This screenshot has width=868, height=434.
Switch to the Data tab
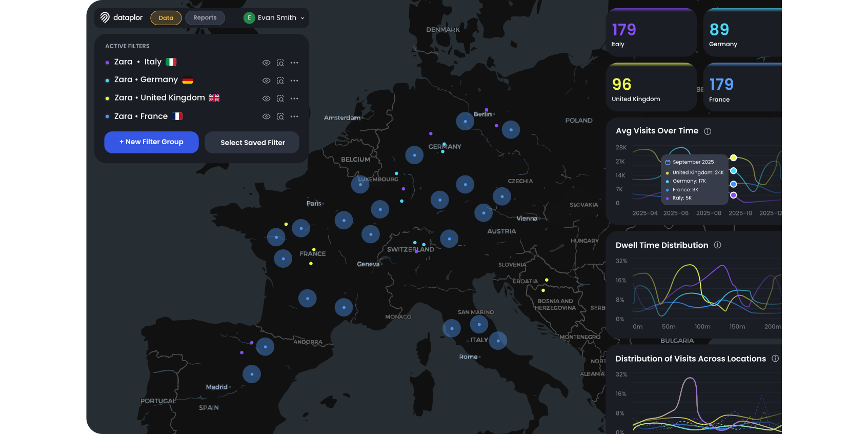tap(166, 18)
